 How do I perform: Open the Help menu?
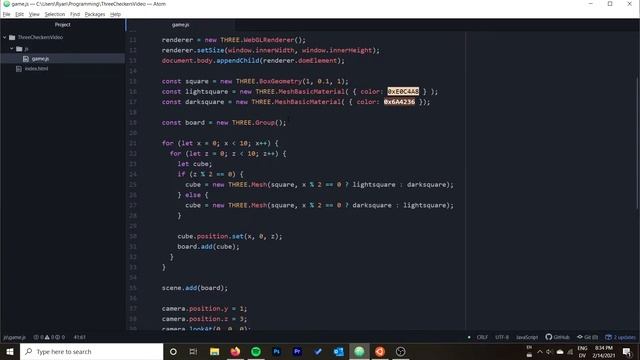coord(116,14)
